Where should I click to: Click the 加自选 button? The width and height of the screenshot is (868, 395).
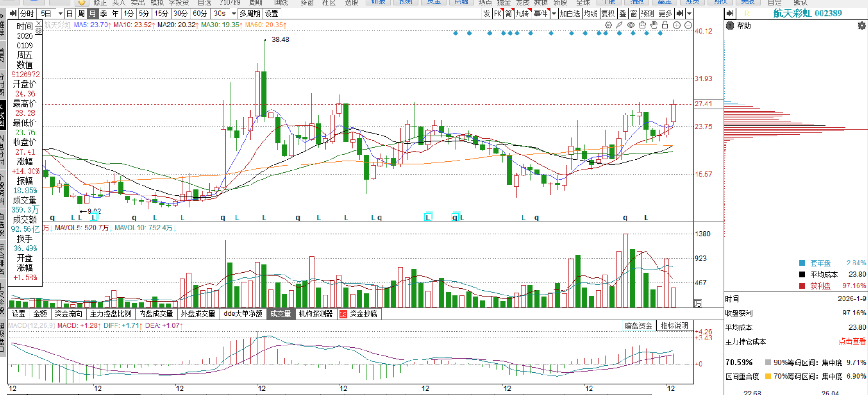pyautogui.click(x=570, y=14)
